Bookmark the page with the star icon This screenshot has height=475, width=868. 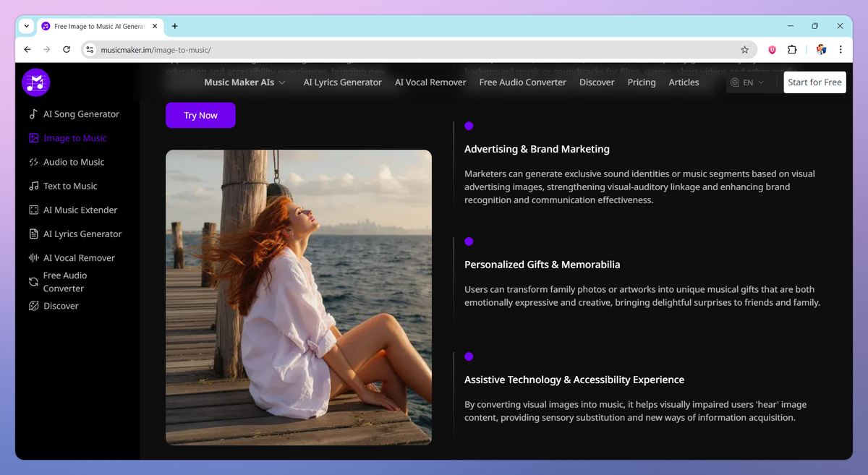[744, 49]
